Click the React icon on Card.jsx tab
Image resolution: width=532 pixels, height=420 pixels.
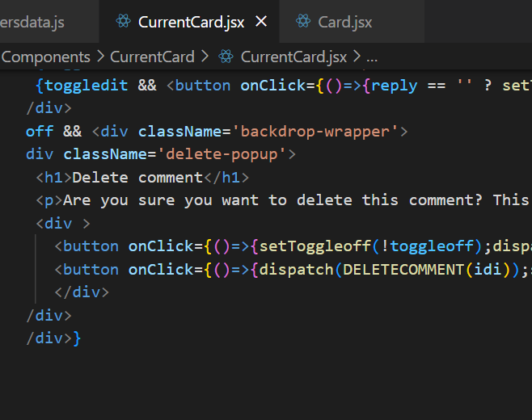point(303,22)
